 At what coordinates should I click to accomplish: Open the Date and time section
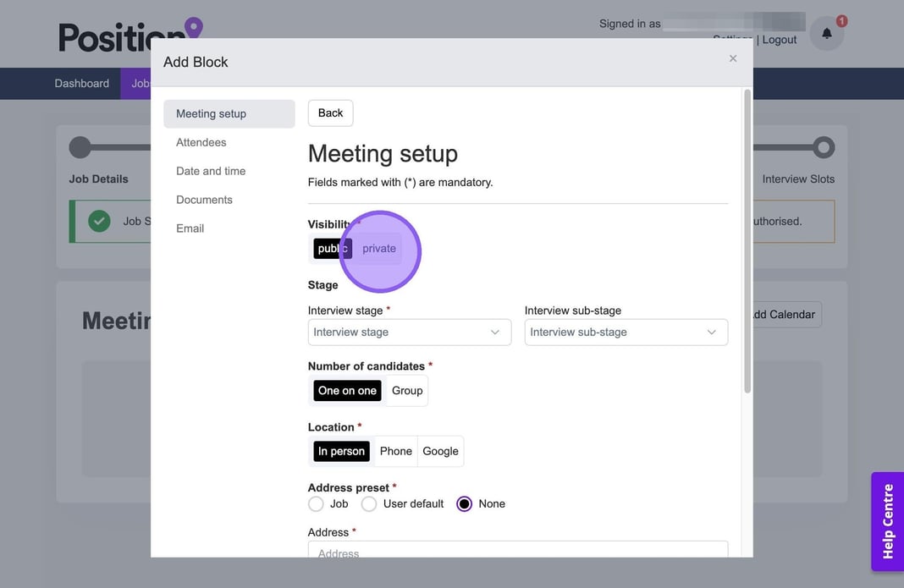pos(211,172)
